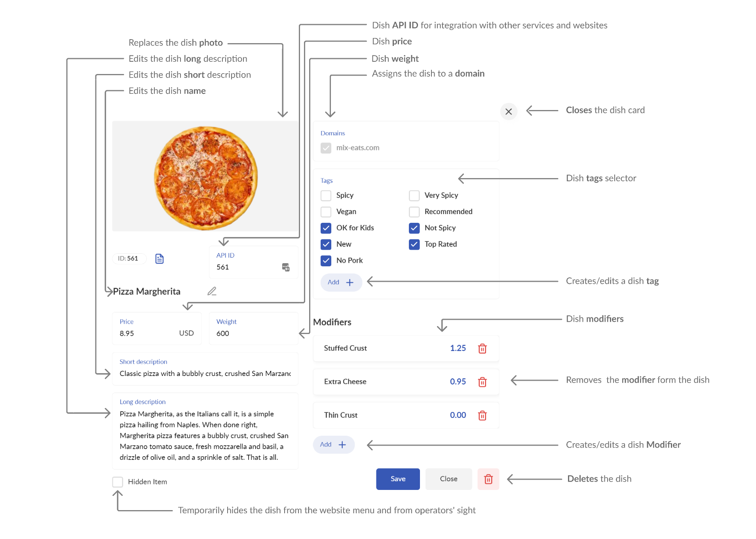Save the dish changes
This screenshot has height=539, width=756.
(x=398, y=479)
